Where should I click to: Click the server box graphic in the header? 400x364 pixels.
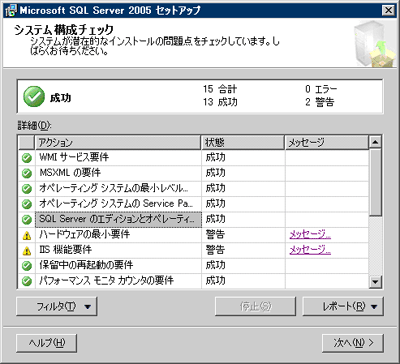click(375, 43)
